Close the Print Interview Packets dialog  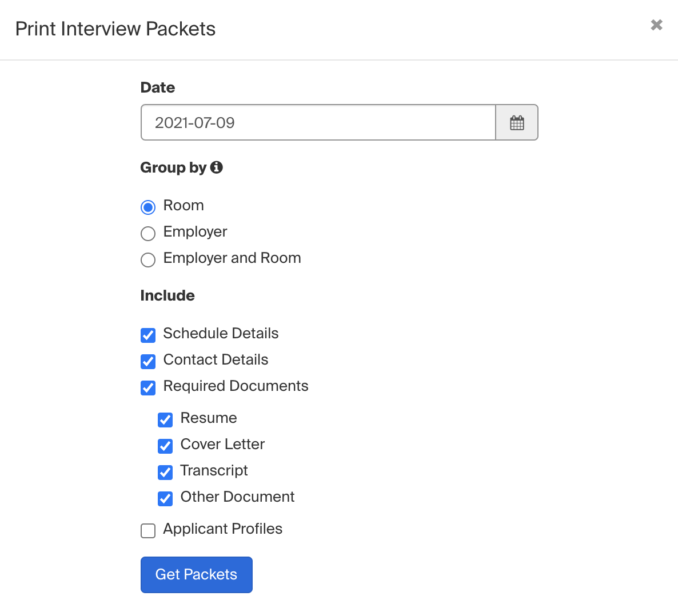click(656, 25)
